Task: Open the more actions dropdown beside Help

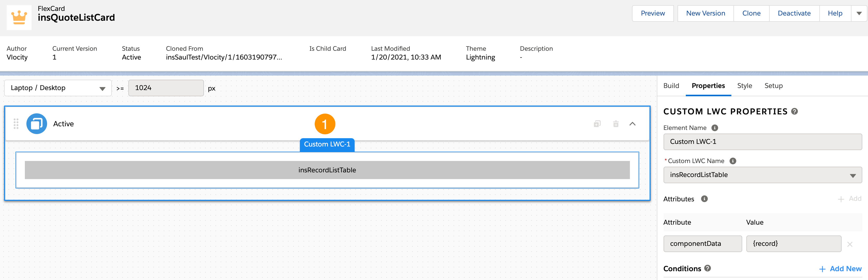Action: (x=859, y=13)
